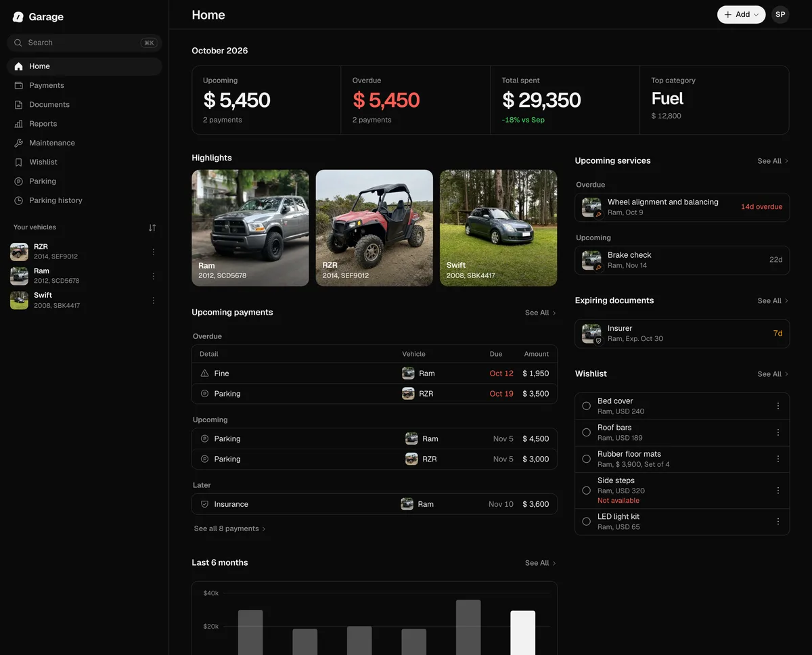See all Last 6 months data
Image resolution: width=812 pixels, height=655 pixels.
click(541, 563)
